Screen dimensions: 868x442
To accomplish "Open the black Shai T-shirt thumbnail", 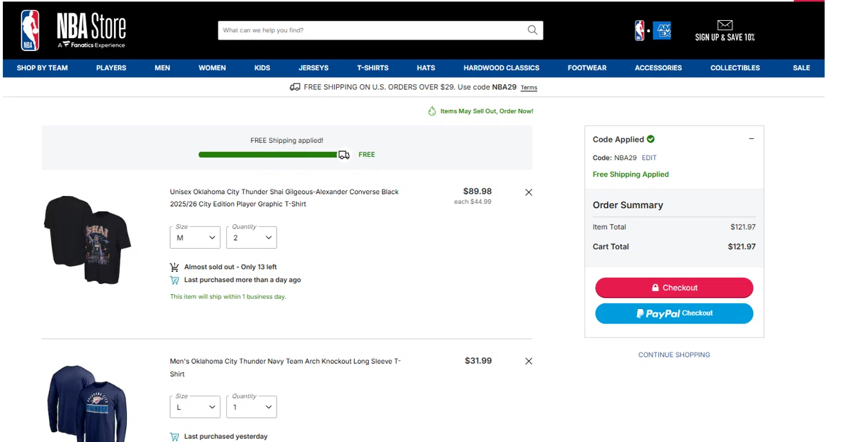I will point(87,240).
